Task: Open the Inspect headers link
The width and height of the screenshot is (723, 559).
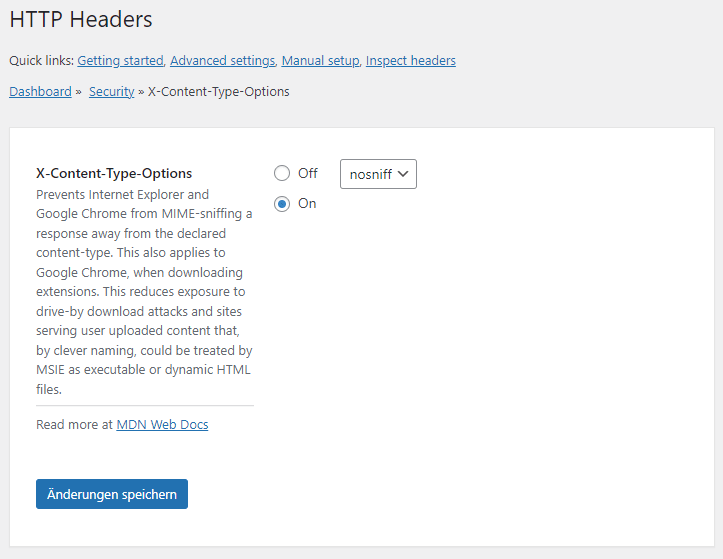Action: click(411, 60)
